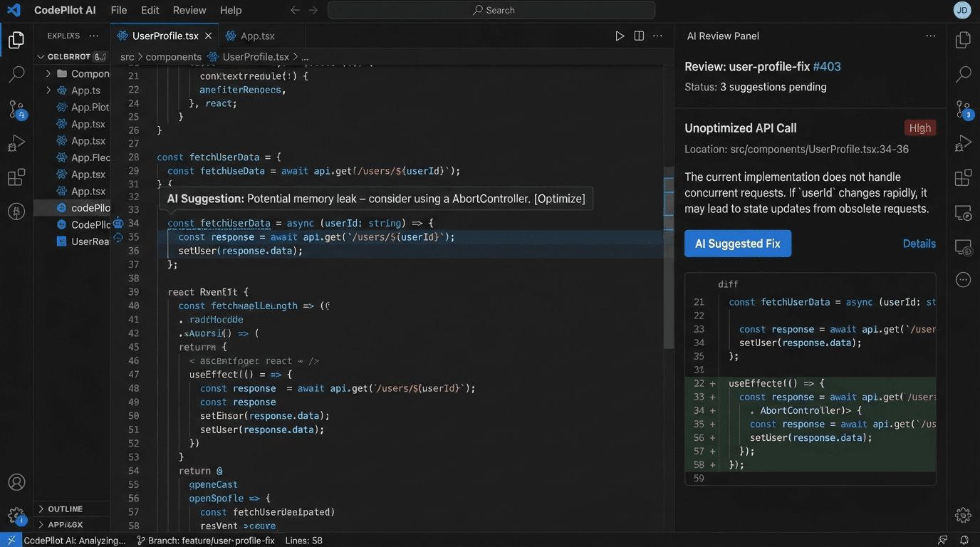Open the Details link
Viewport: 980px width, 547px height.
pos(919,244)
